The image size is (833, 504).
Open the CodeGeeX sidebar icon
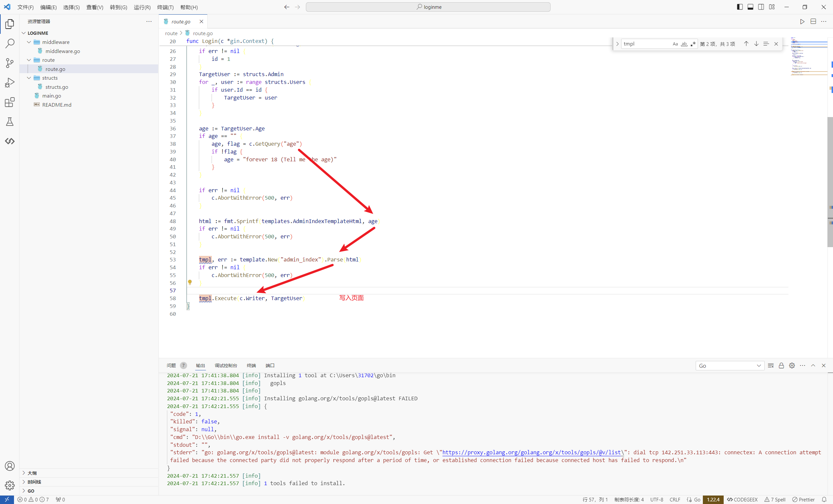click(10, 141)
